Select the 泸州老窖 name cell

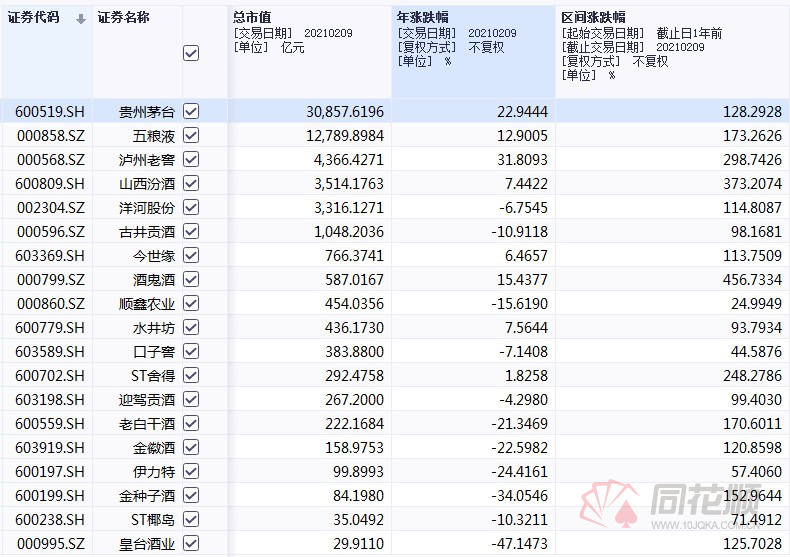coord(147,160)
